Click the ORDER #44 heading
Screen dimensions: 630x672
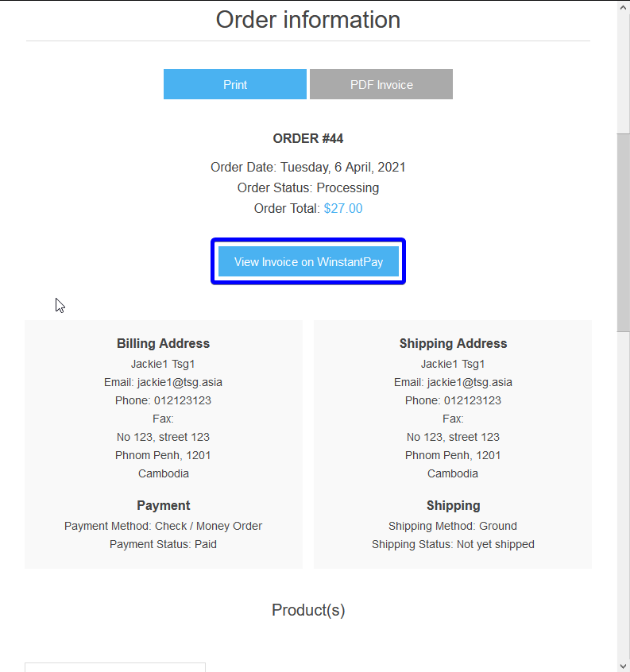[x=308, y=138]
